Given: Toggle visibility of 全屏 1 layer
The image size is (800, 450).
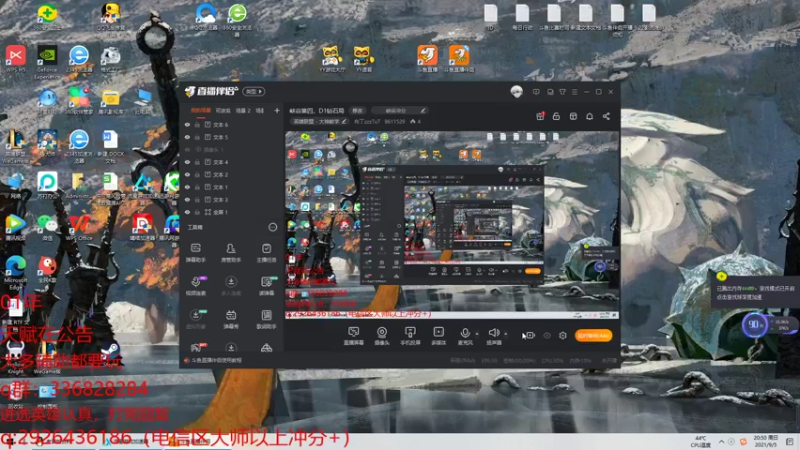Looking at the screenshot, I should [187, 212].
